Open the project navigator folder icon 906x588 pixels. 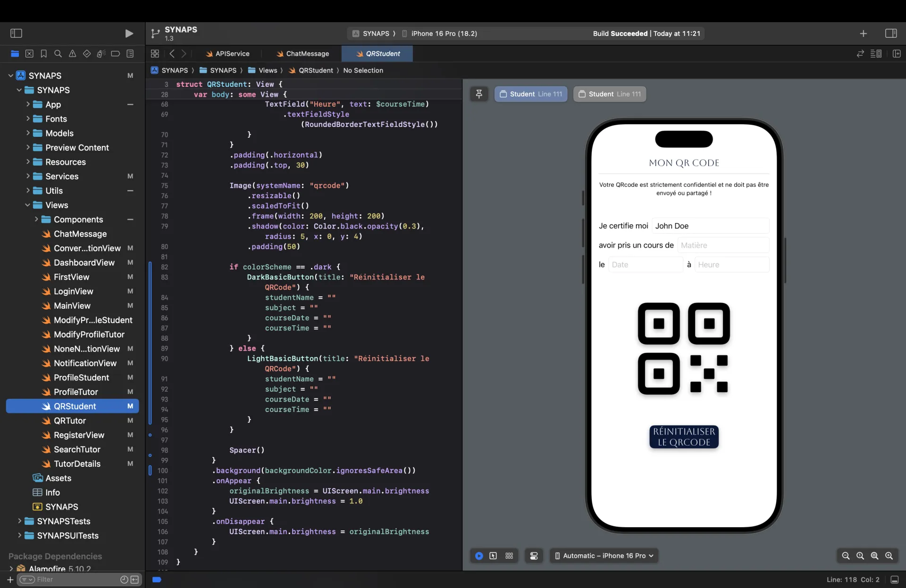[15, 54]
